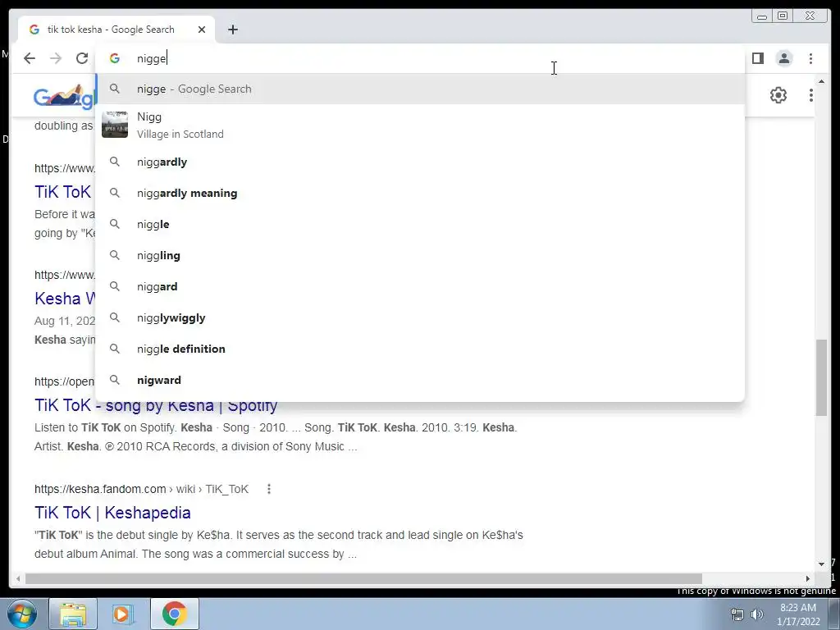Open Google quick settings gear
Image resolution: width=840 pixels, height=630 pixels.
tap(778, 95)
